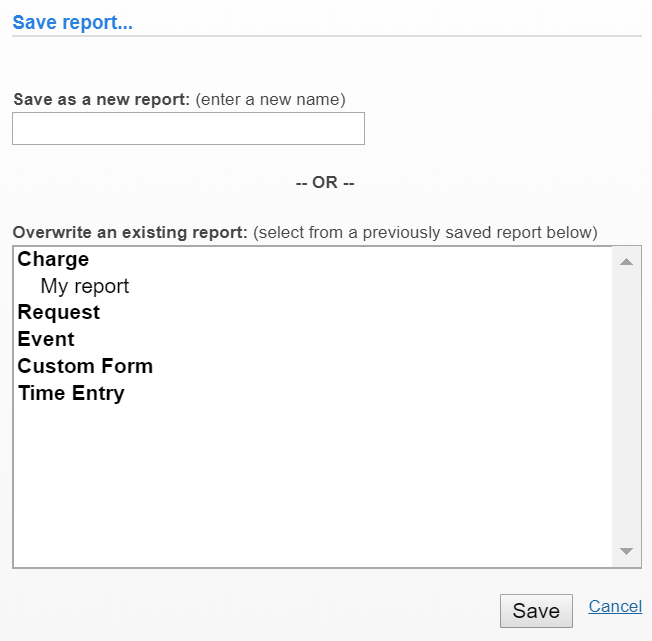Click the divider line under the heading
The width and height of the screenshot is (652, 641).
pos(326,37)
